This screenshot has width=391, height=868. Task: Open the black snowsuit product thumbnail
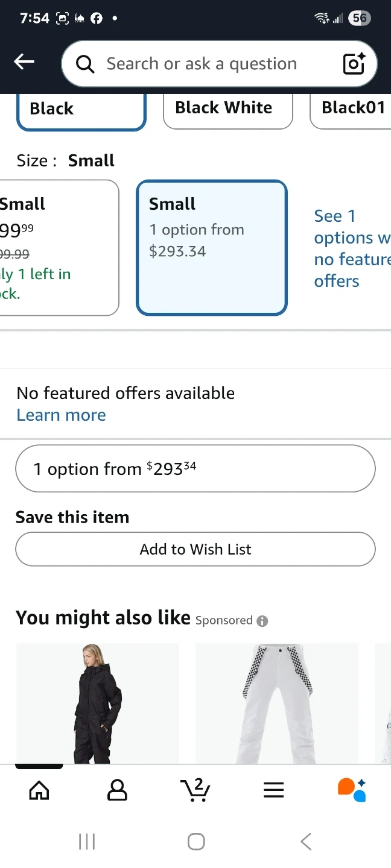click(97, 703)
